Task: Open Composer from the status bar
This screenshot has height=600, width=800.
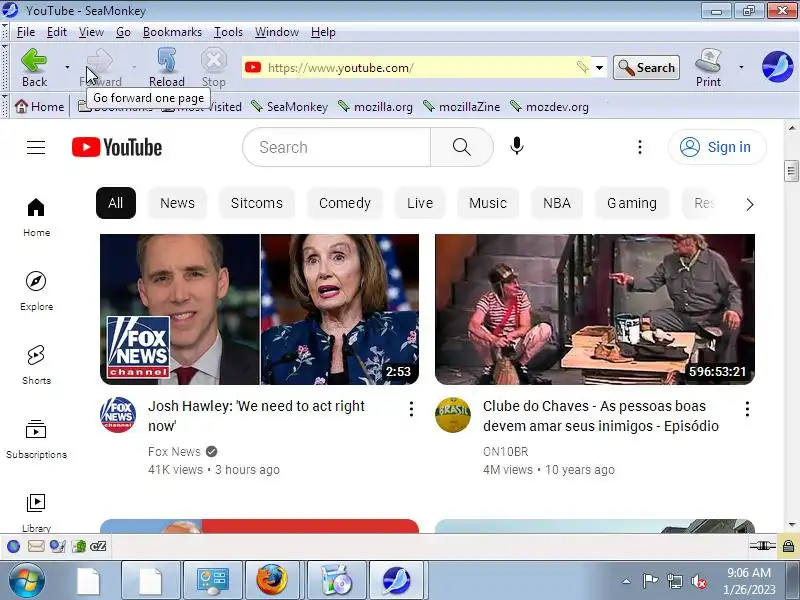Action: click(57, 546)
